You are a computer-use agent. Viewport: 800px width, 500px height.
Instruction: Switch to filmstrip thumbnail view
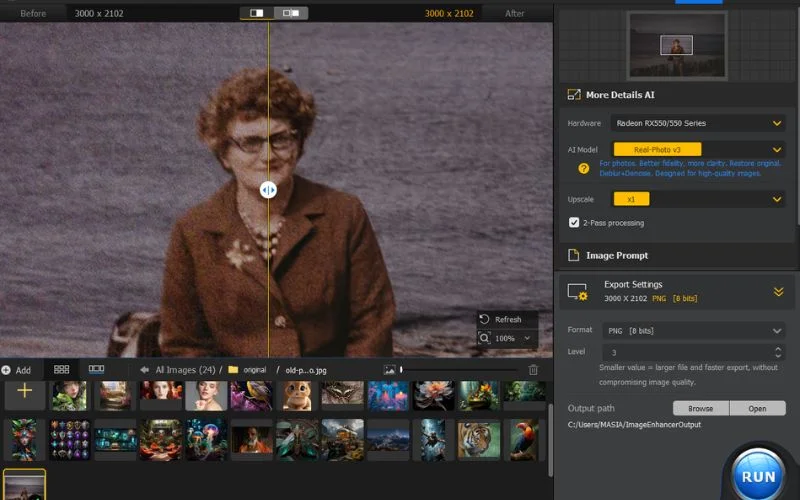[96, 369]
